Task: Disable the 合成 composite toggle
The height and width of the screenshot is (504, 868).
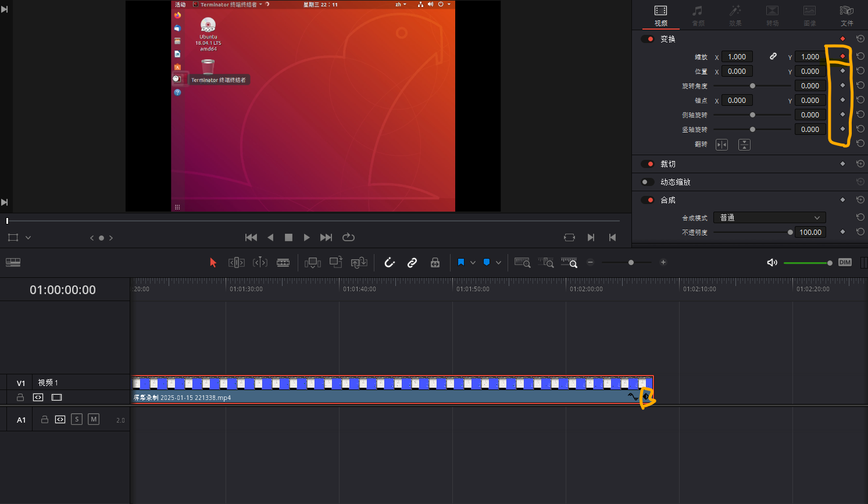Action: coord(648,200)
